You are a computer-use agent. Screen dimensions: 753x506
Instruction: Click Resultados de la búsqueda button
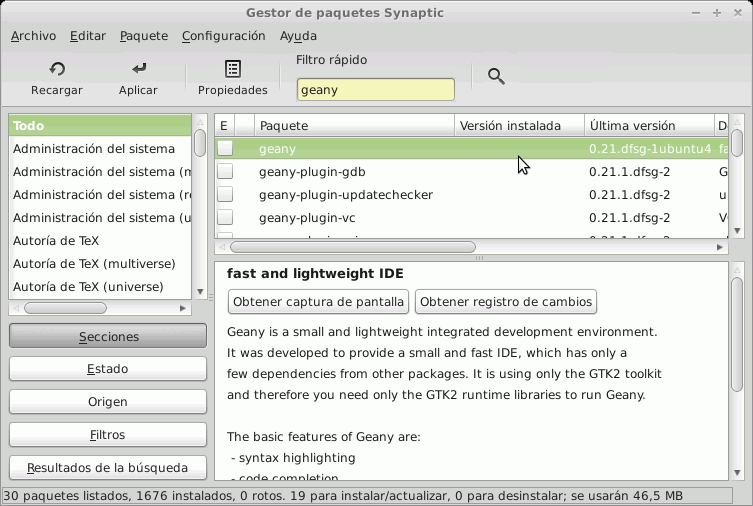click(x=108, y=468)
